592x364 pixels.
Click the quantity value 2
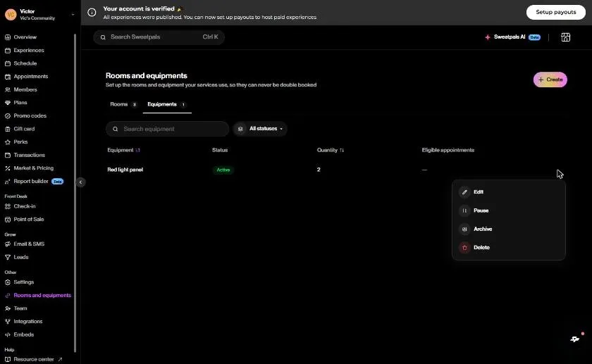(x=319, y=170)
